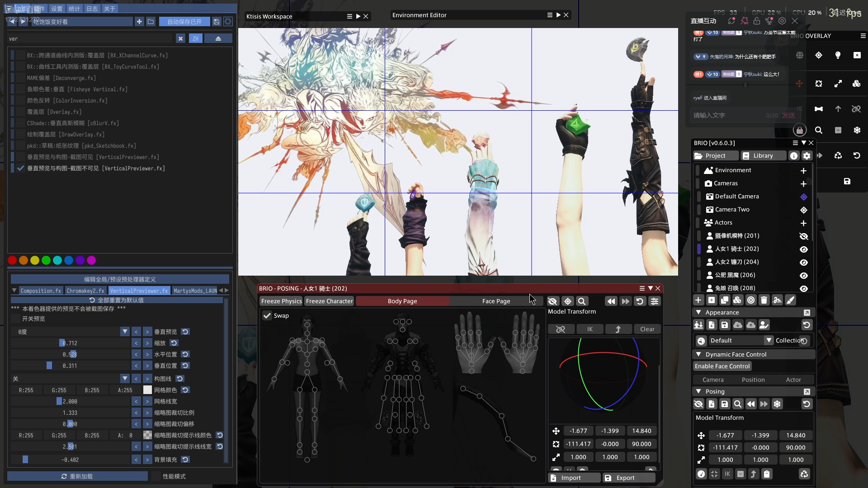Switch to the Face Page tab
Image resolution: width=868 pixels, height=488 pixels.
pyautogui.click(x=495, y=301)
